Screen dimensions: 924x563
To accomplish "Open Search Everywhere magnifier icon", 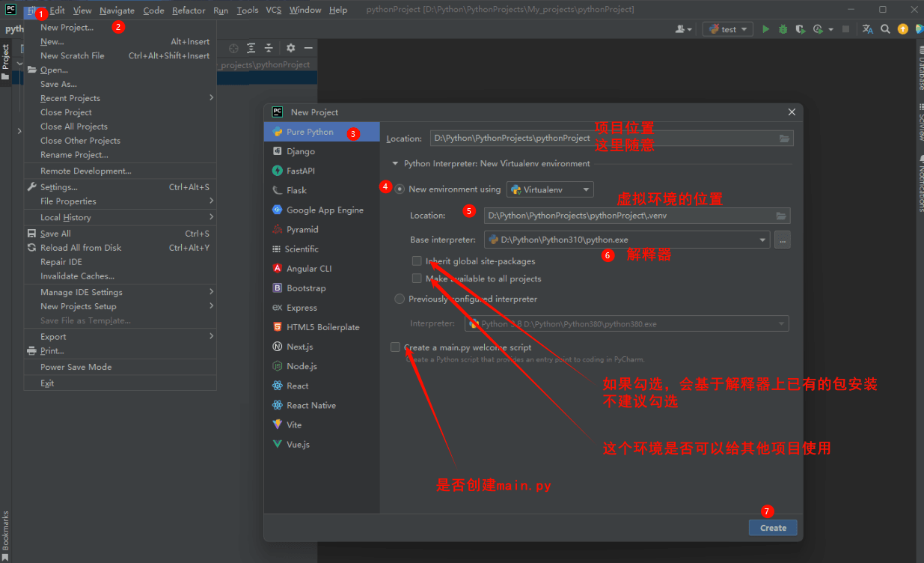I will click(x=885, y=29).
